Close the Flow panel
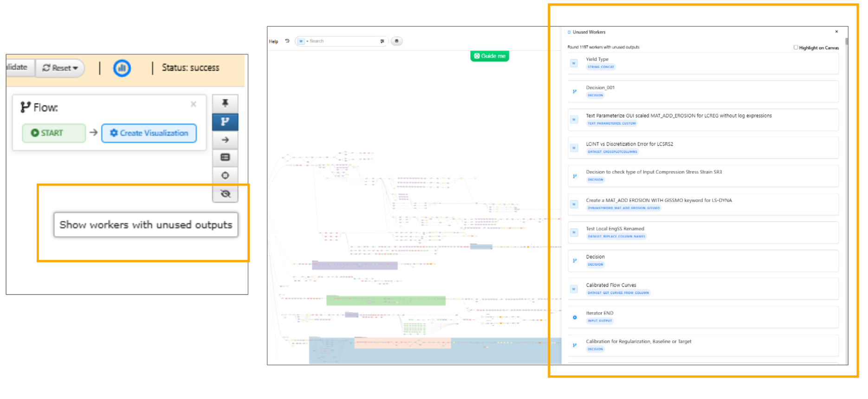The image size is (868, 399). 194,104
